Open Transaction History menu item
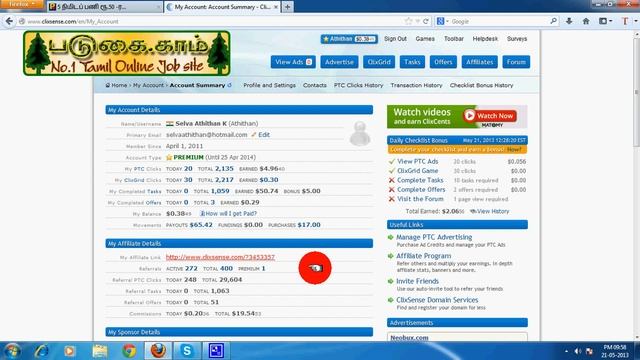The width and height of the screenshot is (640, 360). [x=416, y=85]
